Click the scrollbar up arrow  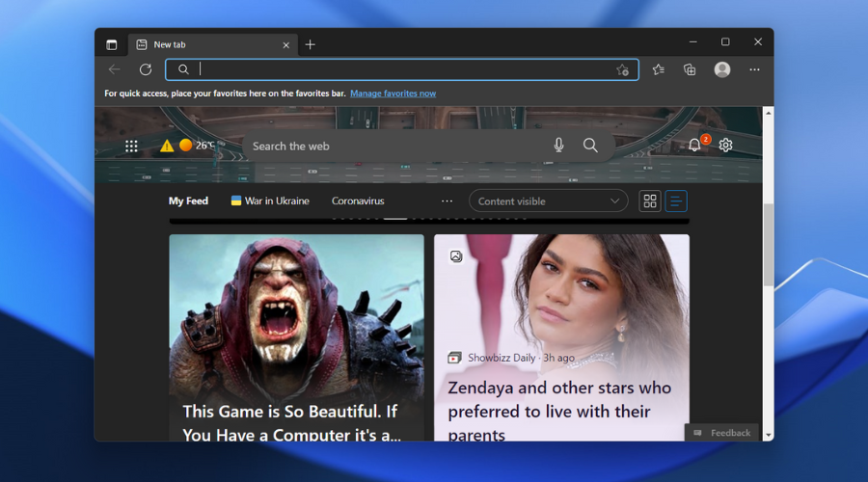[769, 113]
